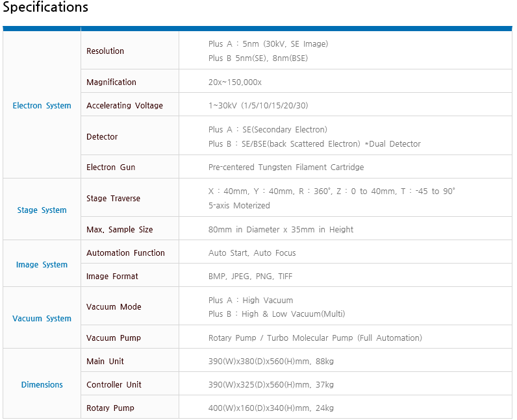Click the Stage Traverse label
This screenshot has height=420, width=517.
tap(113, 198)
